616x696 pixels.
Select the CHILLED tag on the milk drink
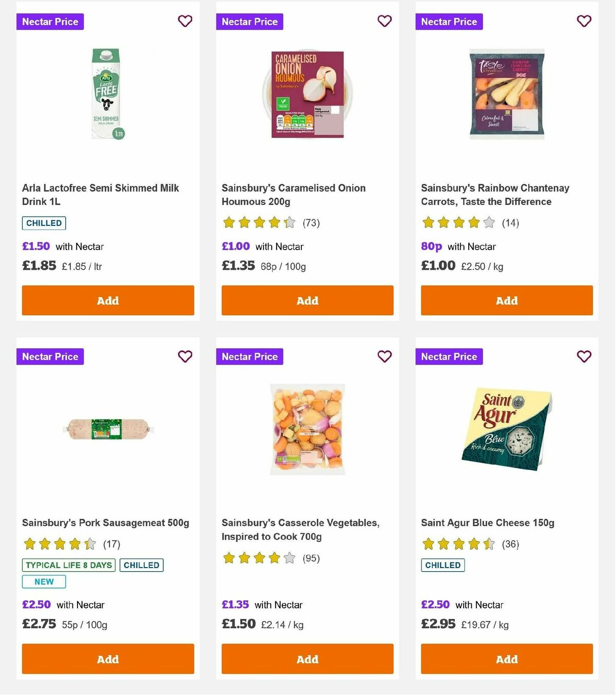44,223
